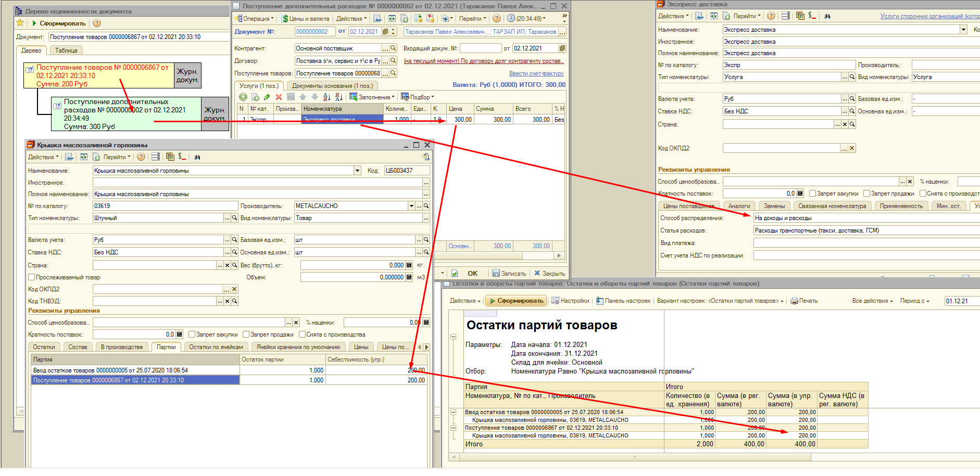Open the Аналоги tab in Экспресс доставка
The image size is (980, 476).
point(739,206)
